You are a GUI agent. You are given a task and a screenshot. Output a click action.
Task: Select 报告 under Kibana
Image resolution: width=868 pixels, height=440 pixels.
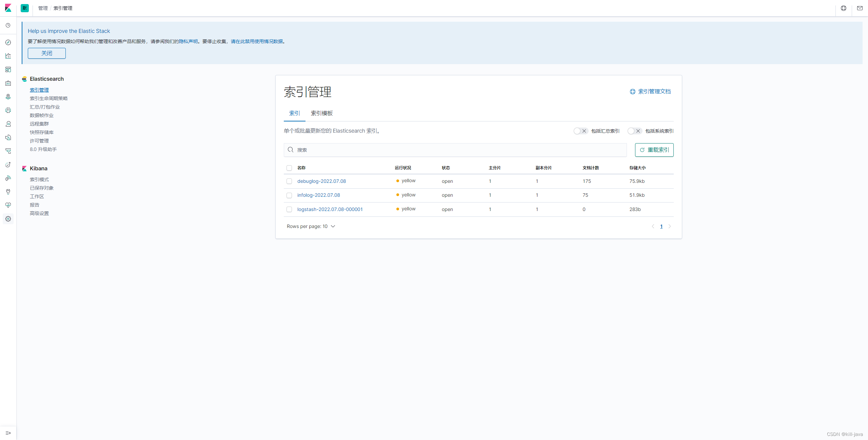tap(35, 205)
